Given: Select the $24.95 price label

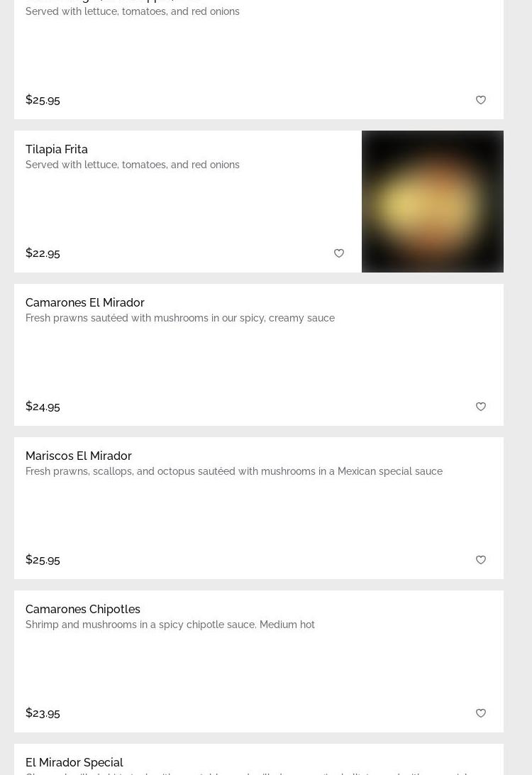Looking at the screenshot, I should (43, 406).
